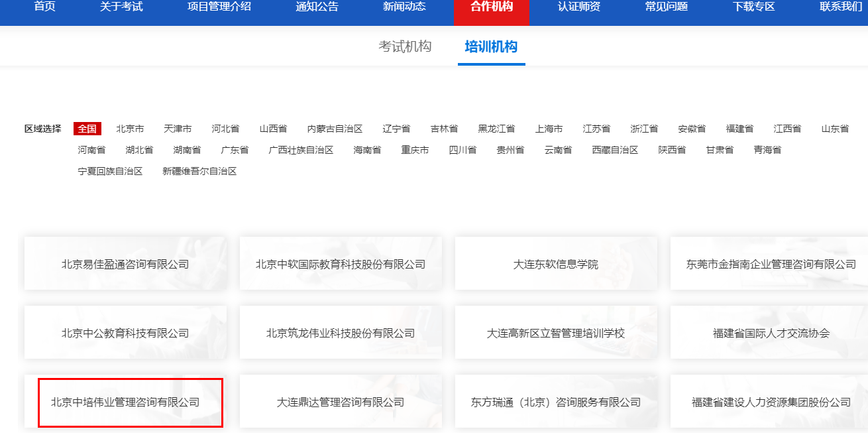The image size is (868, 433).
Task: Filter by 云南省 region
Action: pyautogui.click(x=558, y=150)
